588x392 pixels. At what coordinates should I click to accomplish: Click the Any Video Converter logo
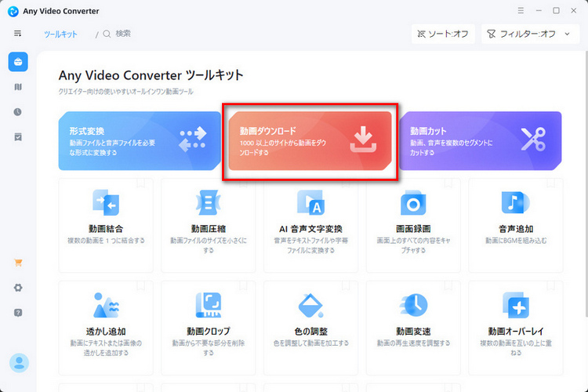(x=13, y=11)
